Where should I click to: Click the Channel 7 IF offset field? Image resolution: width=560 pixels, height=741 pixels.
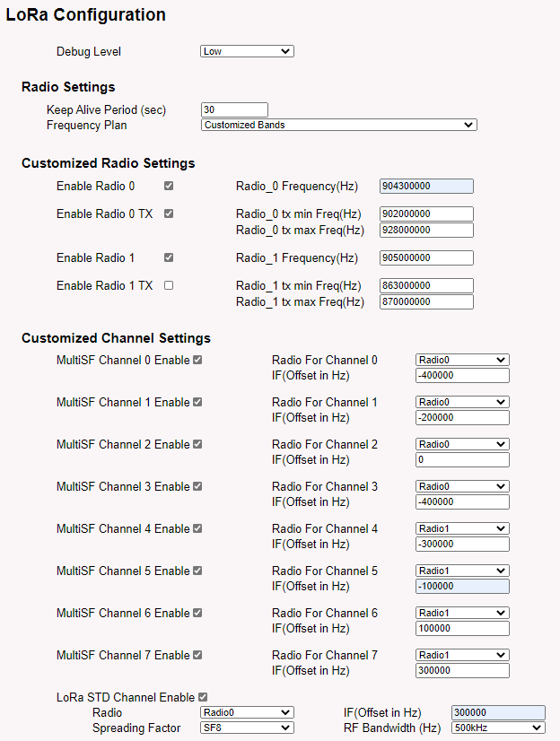coord(462,671)
